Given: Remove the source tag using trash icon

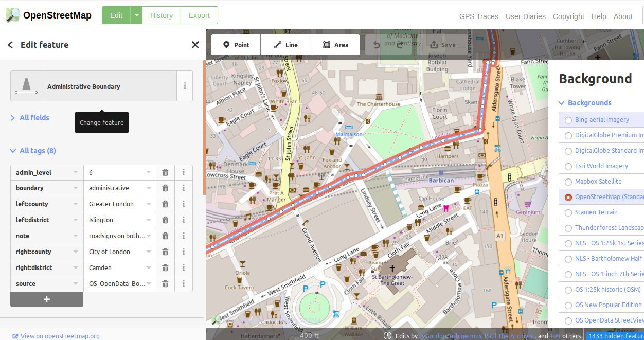Looking at the screenshot, I should 165,284.
